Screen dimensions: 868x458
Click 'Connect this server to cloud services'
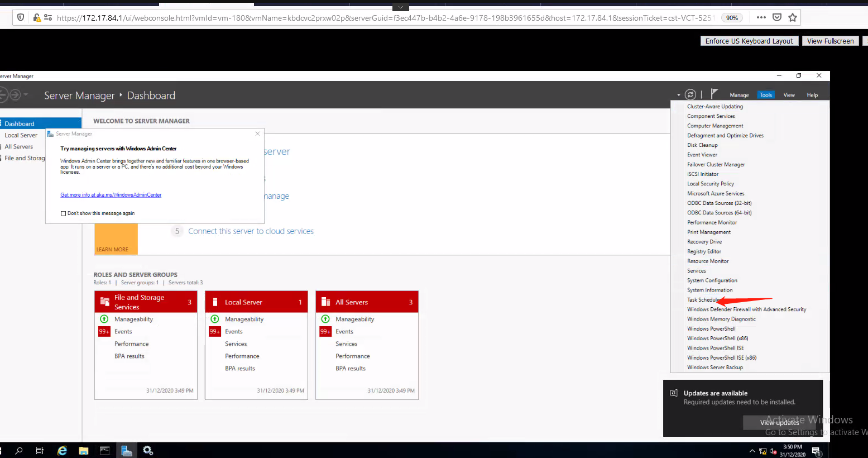[251, 231]
